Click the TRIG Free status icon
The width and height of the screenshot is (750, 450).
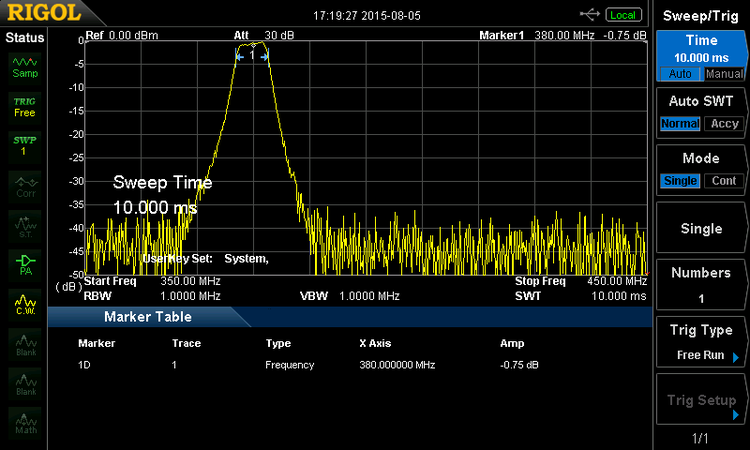(x=25, y=107)
